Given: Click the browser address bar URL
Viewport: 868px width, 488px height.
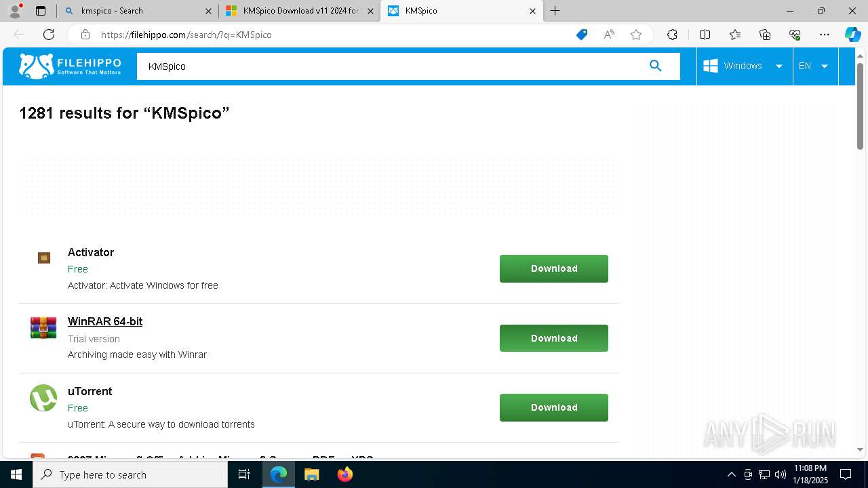Looking at the screenshot, I should pyautogui.click(x=186, y=35).
